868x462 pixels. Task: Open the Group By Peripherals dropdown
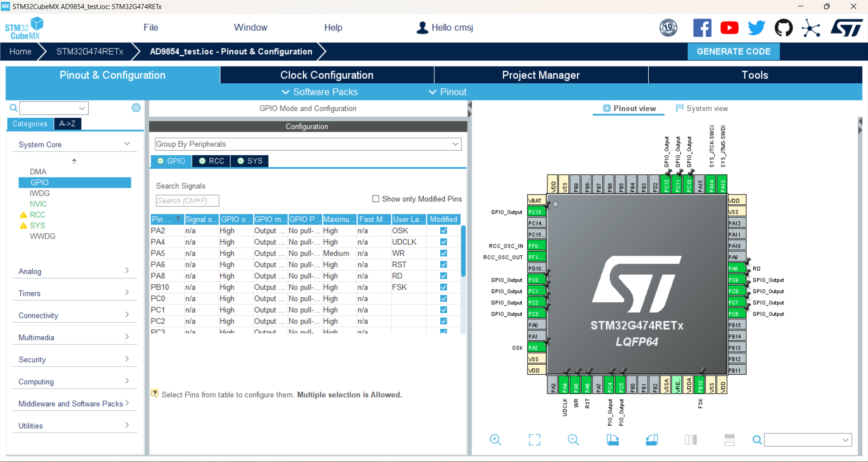tap(308, 144)
